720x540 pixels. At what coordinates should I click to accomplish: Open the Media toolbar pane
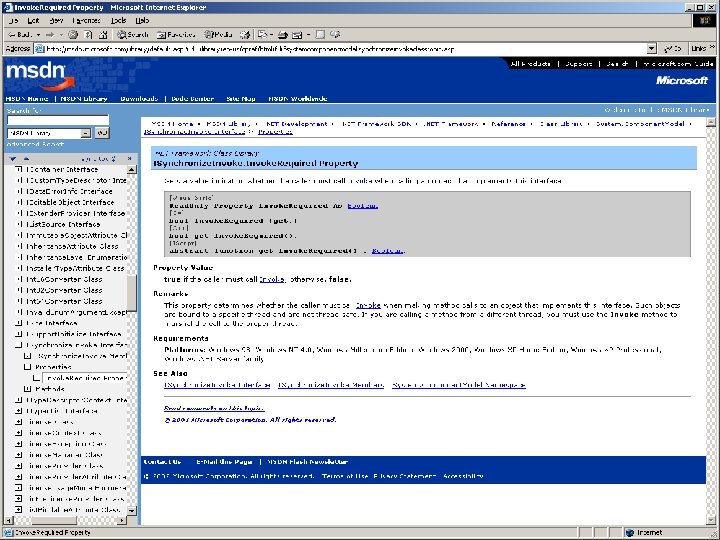[218, 34]
